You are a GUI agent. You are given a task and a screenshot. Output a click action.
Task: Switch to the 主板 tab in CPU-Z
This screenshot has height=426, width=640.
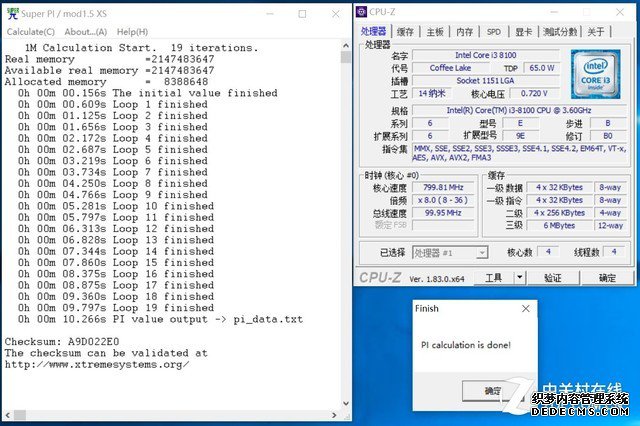(435, 32)
